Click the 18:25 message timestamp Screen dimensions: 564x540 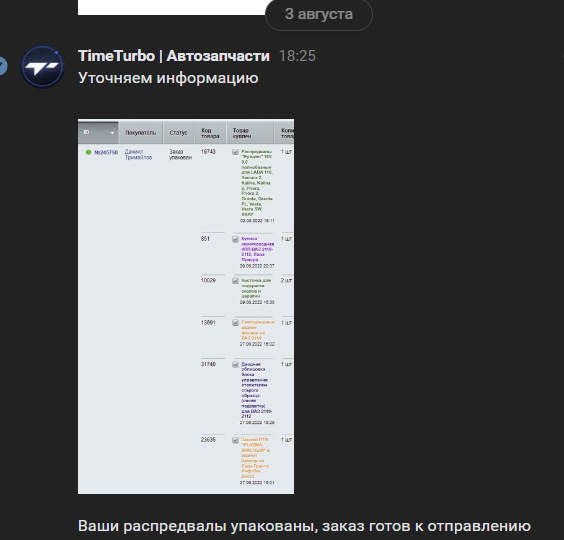click(297, 56)
